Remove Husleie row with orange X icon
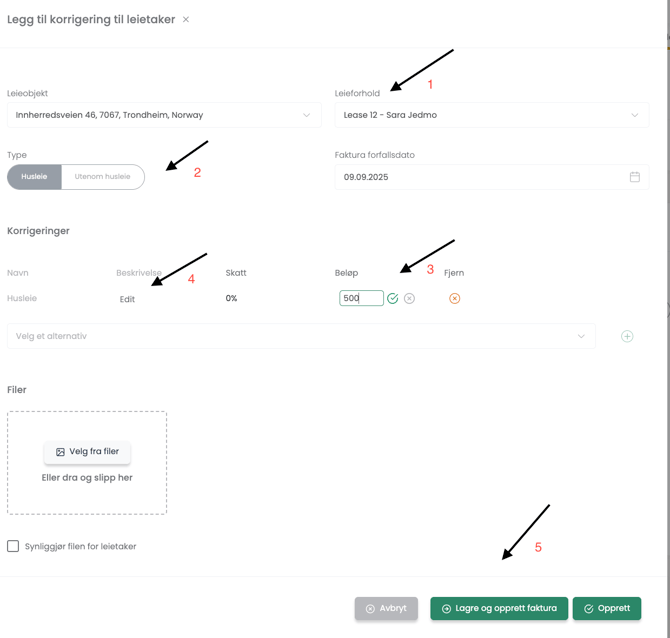670x638 pixels. 455,298
